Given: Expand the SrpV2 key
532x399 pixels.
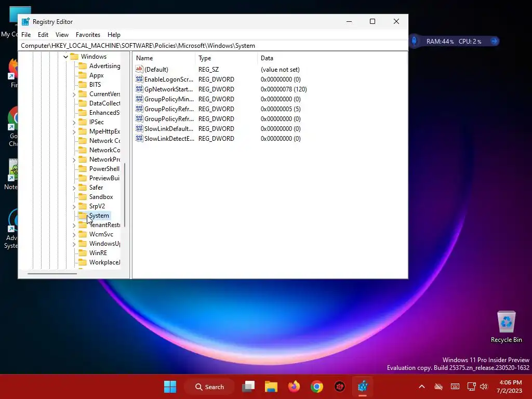Looking at the screenshot, I should coord(74,206).
